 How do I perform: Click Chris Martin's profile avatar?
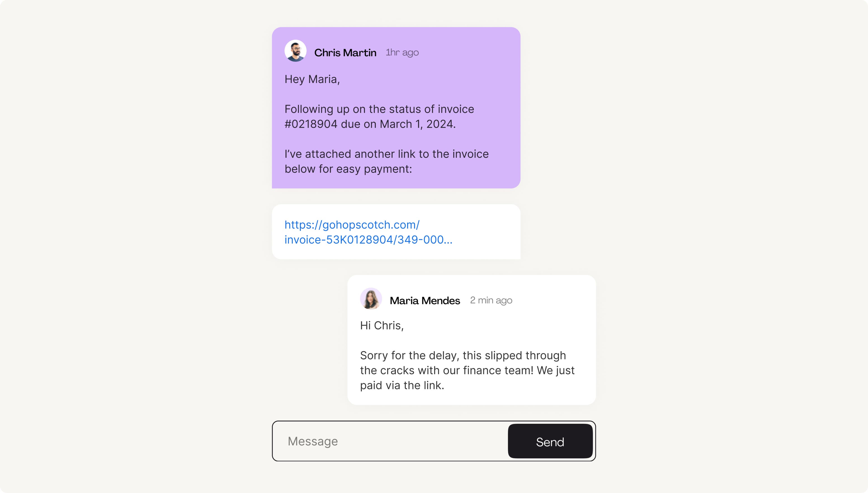[295, 51]
